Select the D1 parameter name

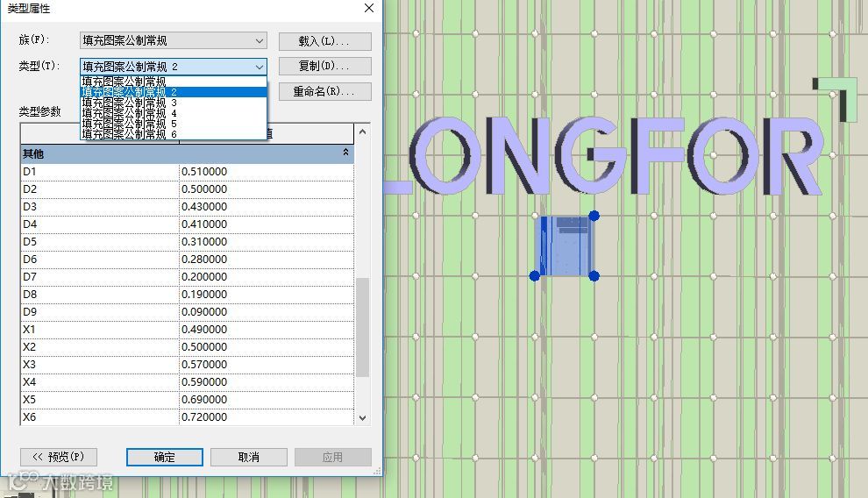100,172
